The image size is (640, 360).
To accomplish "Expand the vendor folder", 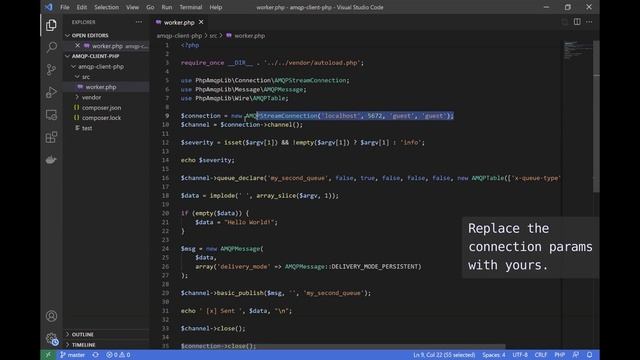I will 91,97.
